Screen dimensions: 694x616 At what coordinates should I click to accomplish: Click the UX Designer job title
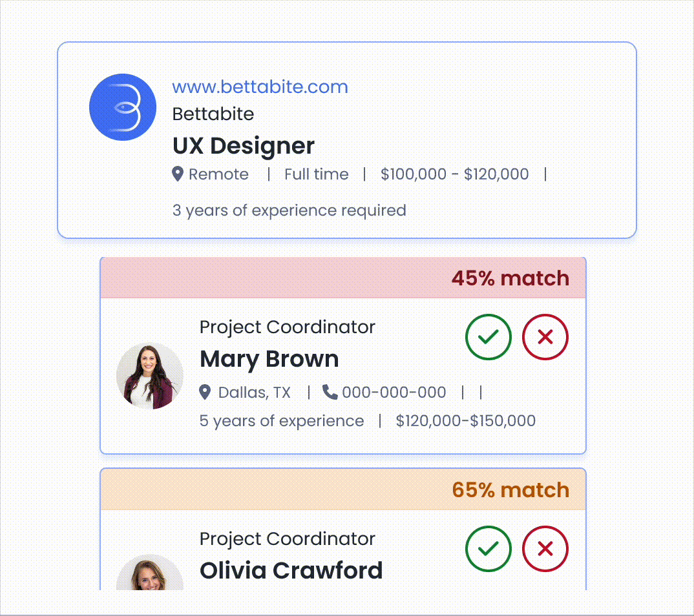click(x=244, y=146)
